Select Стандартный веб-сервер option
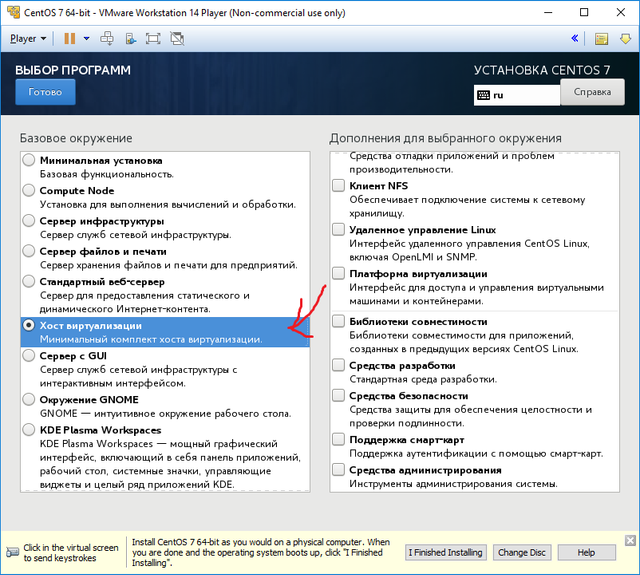The width and height of the screenshot is (640, 575). [x=29, y=281]
